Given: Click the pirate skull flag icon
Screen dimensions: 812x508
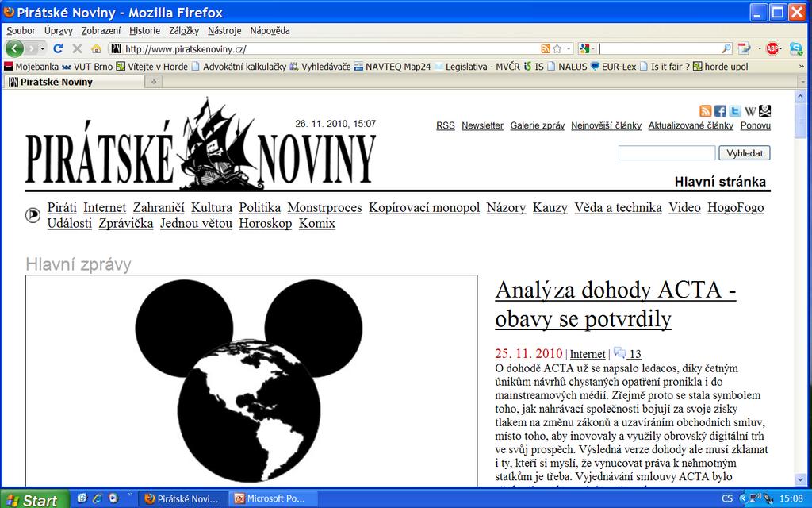Looking at the screenshot, I should coord(765,110).
